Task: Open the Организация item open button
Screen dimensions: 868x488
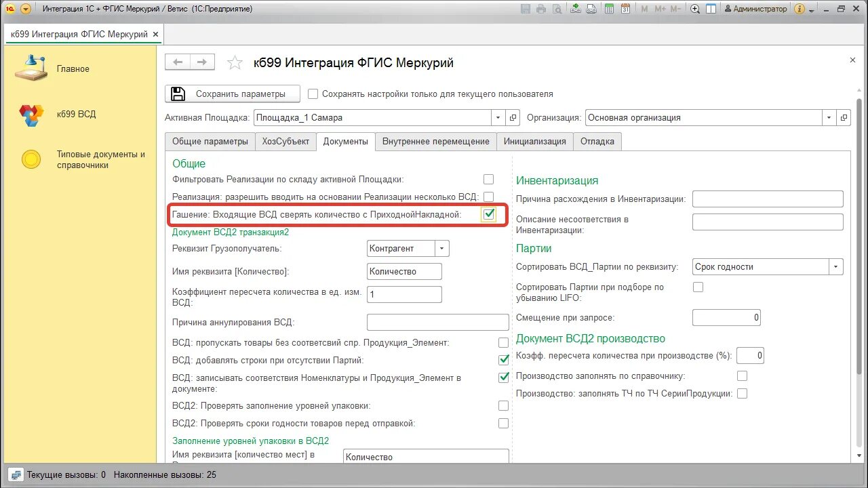Action: click(844, 117)
